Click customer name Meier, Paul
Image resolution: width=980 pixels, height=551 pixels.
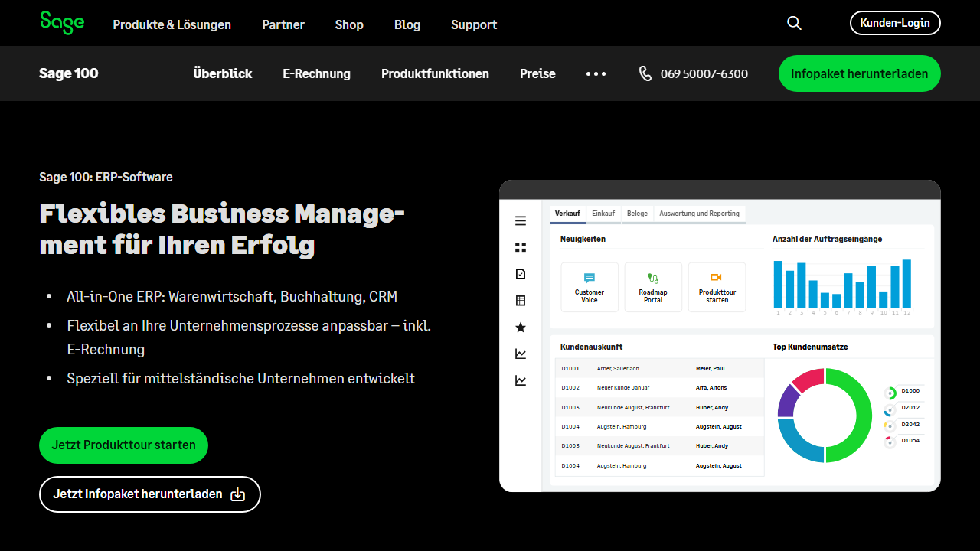pos(710,368)
